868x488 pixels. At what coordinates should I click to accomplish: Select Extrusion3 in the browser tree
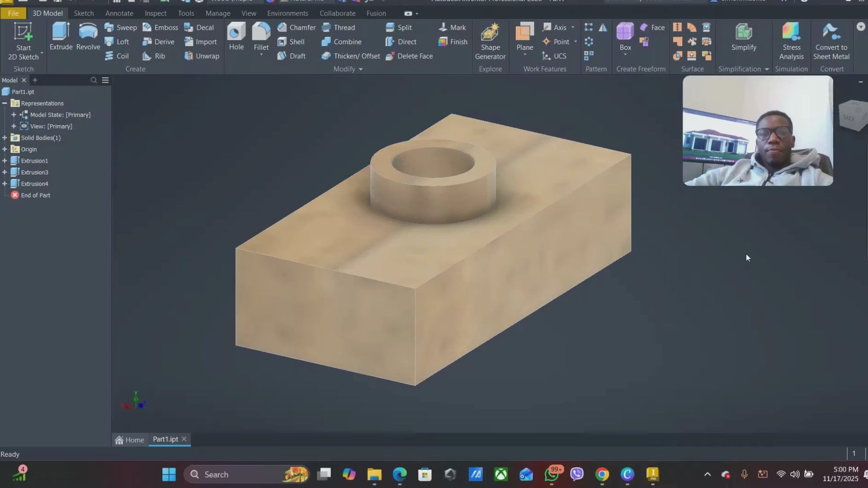tap(35, 172)
